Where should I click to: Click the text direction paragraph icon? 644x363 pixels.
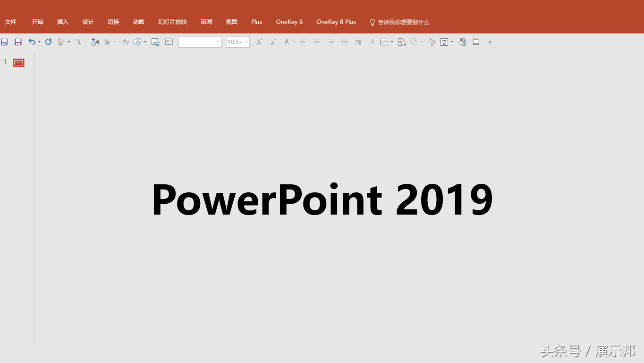pos(358,42)
